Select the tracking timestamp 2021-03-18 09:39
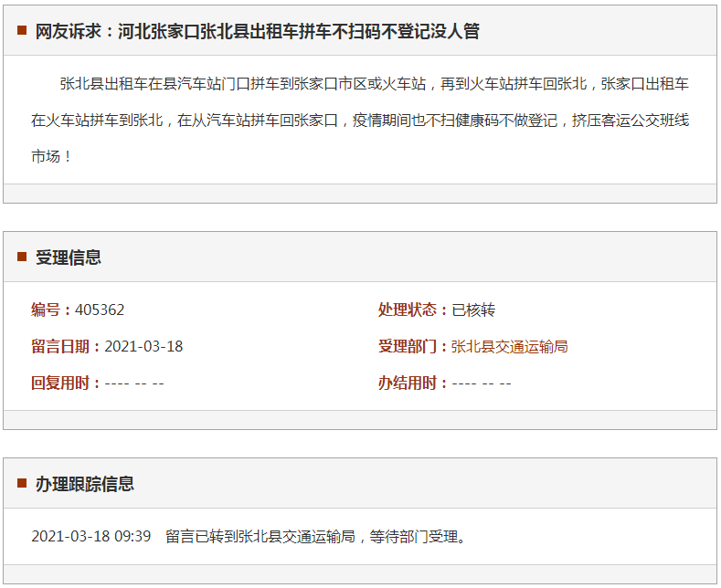This screenshot has width=721, height=588. pos(91,536)
